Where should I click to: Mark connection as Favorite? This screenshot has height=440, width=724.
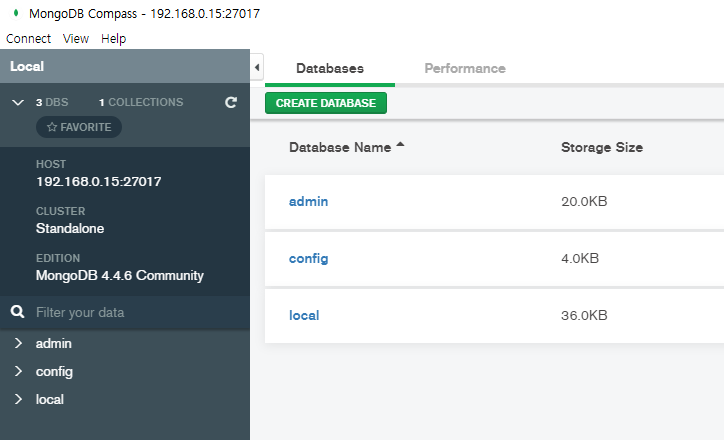(x=79, y=127)
